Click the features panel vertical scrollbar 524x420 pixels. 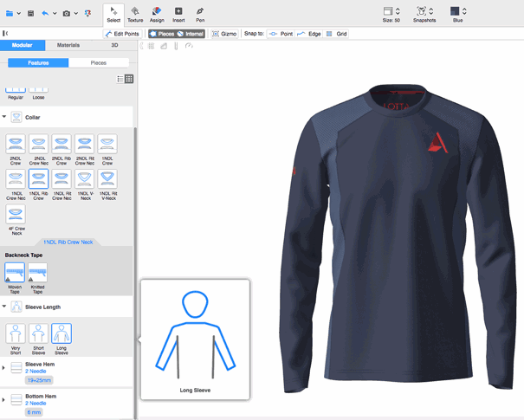tap(135, 272)
